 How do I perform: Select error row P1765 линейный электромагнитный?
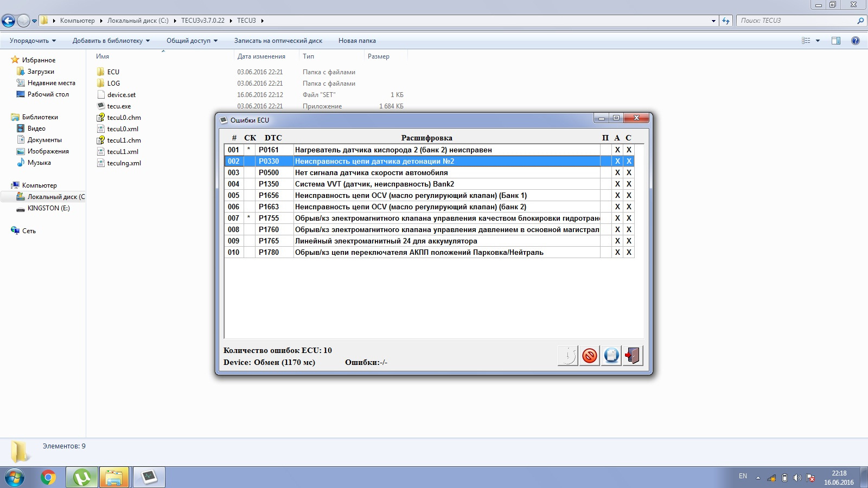(x=429, y=241)
